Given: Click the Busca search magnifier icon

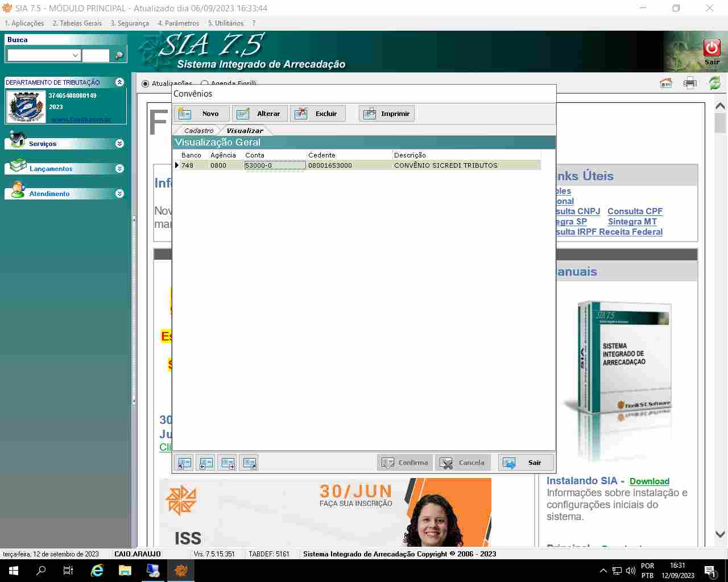Looking at the screenshot, I should tap(119, 55).
